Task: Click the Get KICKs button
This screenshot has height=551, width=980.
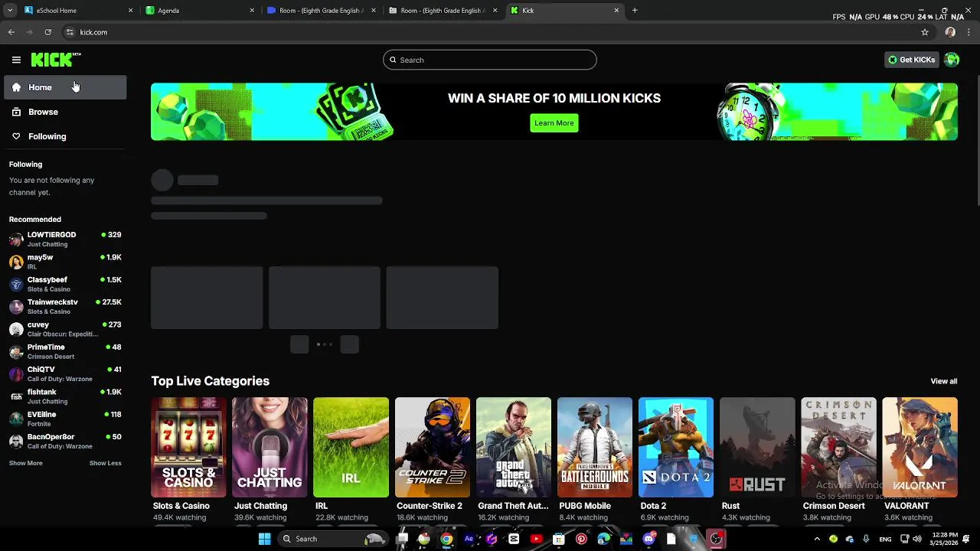Action: [911, 60]
